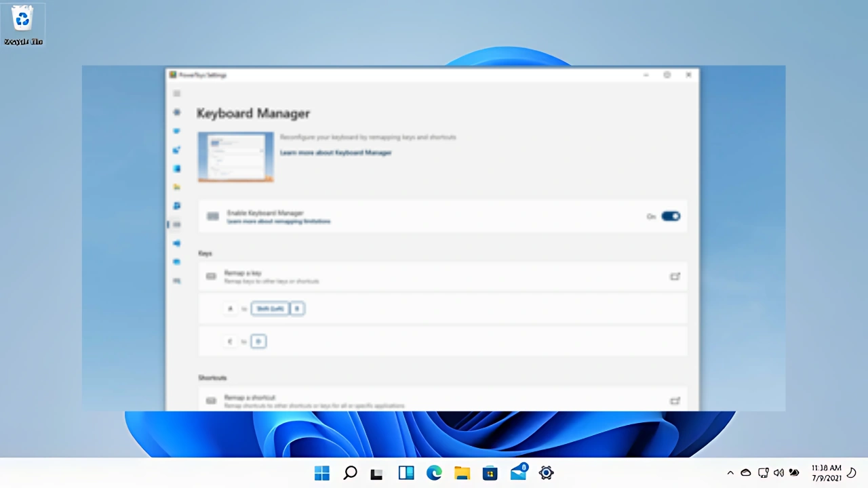Viewport: 868px width, 488px height.
Task: Open the Recycle Bin on desktop
Action: [23, 26]
